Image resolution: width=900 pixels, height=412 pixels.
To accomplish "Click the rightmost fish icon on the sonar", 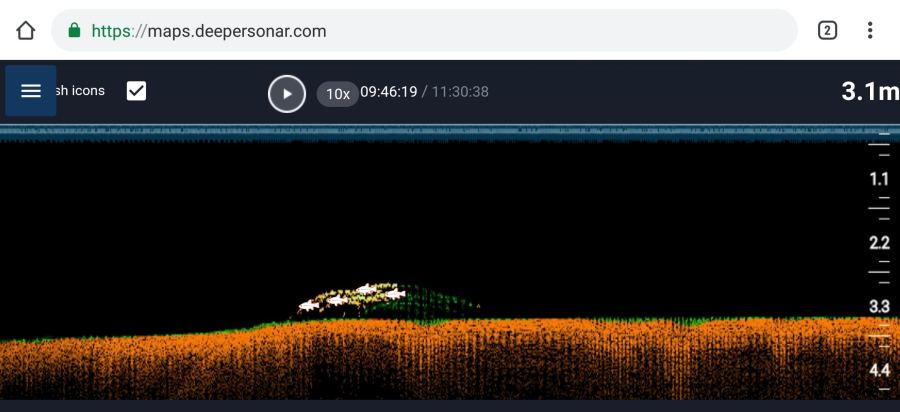I will 395,295.
